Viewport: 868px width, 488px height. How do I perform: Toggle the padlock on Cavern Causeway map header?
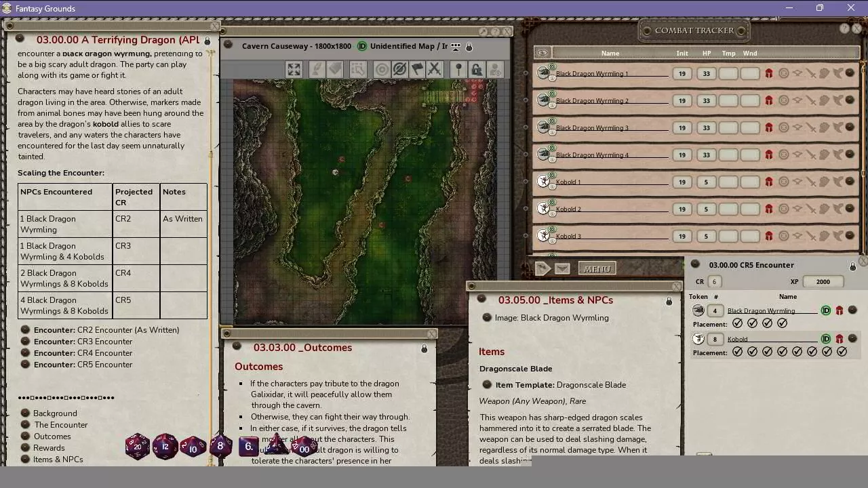pos(469,47)
